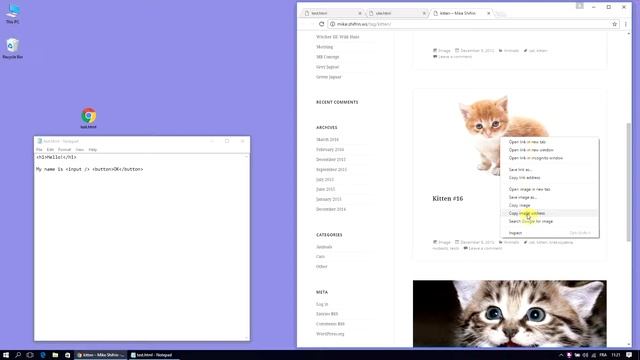Choose Save image as…
This screenshot has width=640, height=360.
click(x=549, y=197)
